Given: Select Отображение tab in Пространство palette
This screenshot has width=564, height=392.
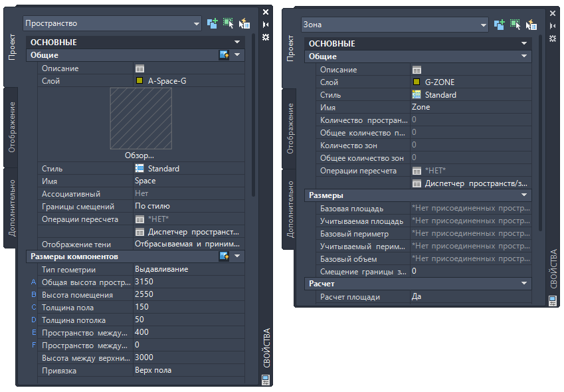Looking at the screenshot, I should click(12, 128).
